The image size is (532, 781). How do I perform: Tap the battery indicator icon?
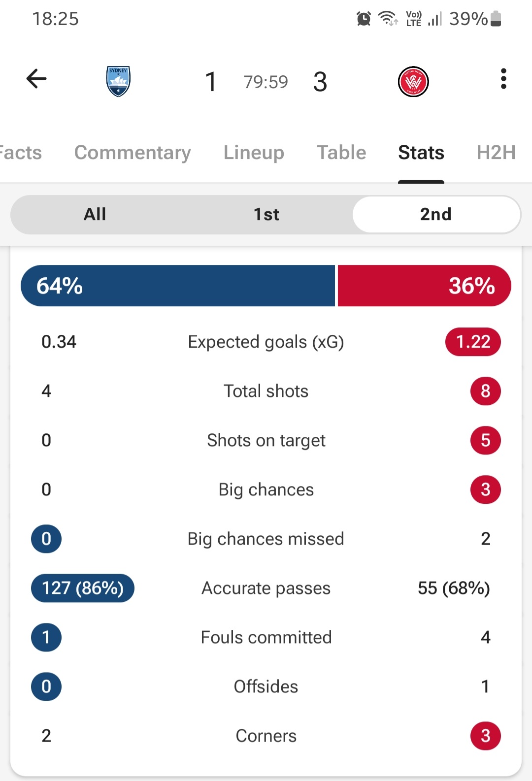pyautogui.click(x=496, y=19)
